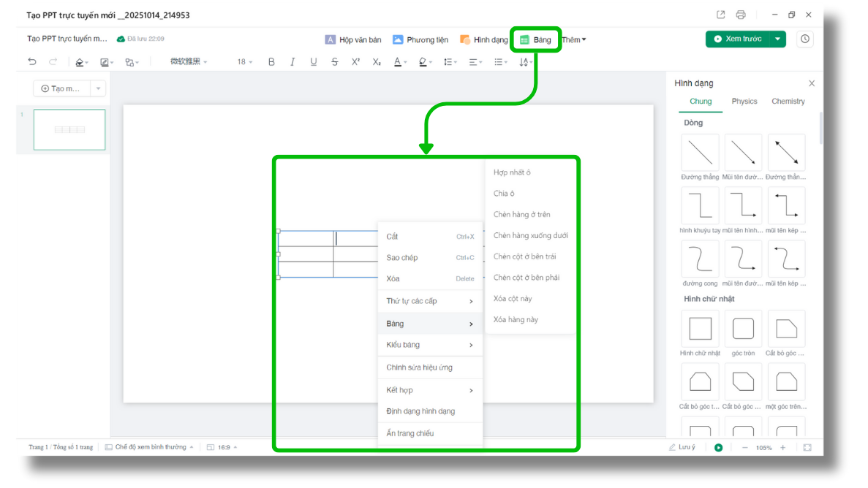
Task: Select the rounded rectangle "góc tròn" shape
Action: pyautogui.click(x=743, y=329)
